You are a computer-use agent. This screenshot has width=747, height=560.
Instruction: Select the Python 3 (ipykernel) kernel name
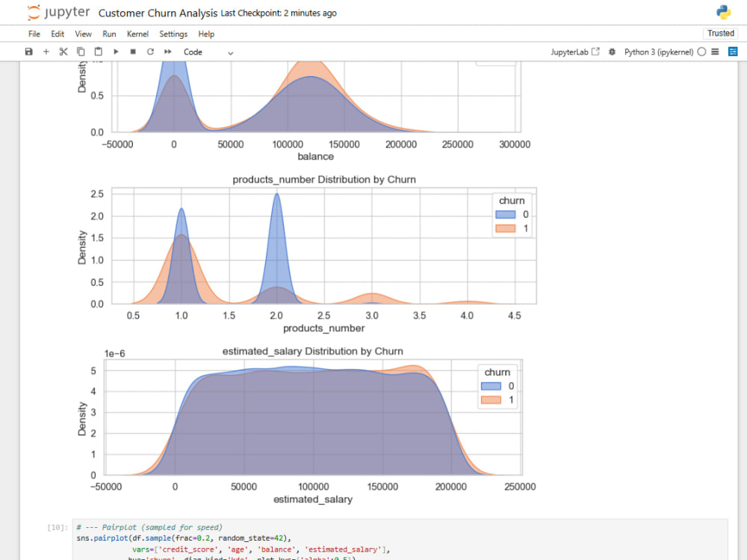(x=659, y=52)
